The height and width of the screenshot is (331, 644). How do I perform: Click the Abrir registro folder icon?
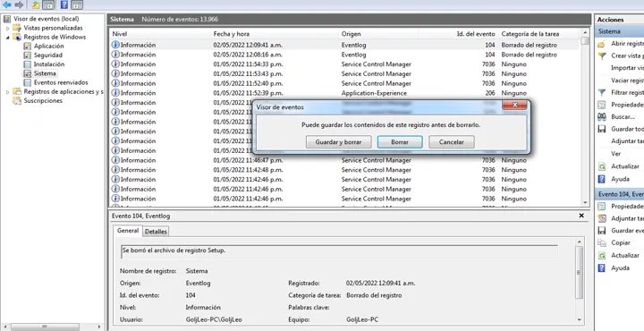(x=602, y=44)
